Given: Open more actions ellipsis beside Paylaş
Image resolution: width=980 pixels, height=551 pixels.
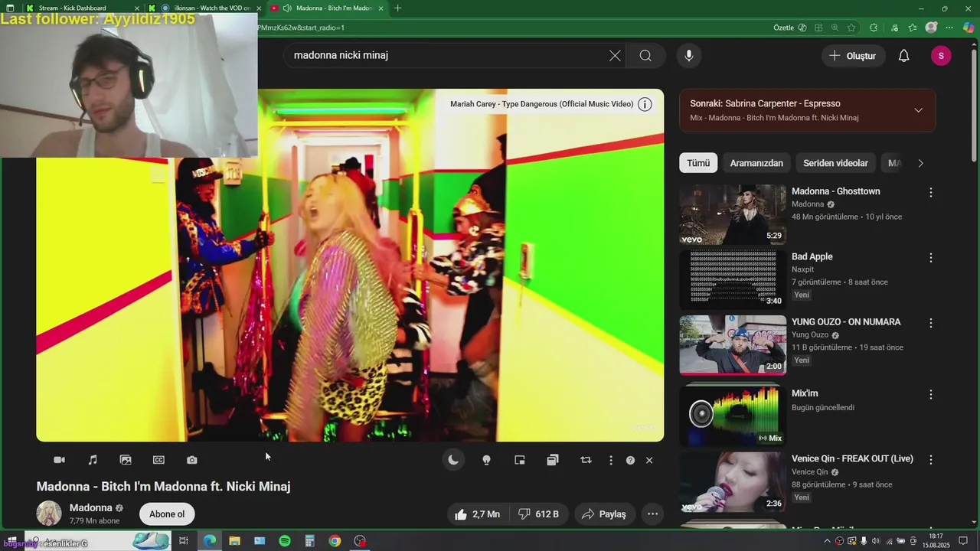Looking at the screenshot, I should coord(652,514).
